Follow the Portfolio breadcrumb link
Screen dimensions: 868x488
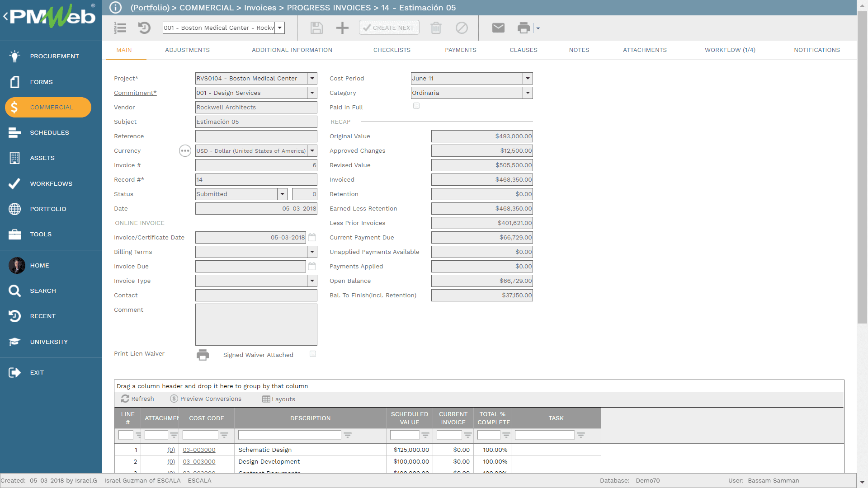point(150,8)
